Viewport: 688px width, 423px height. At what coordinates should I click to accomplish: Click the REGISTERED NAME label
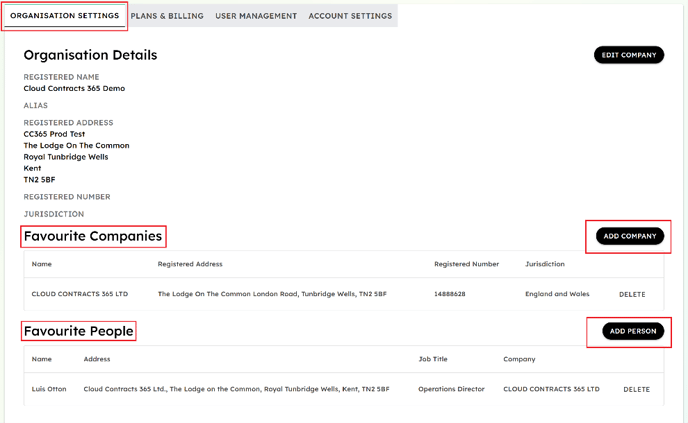61,77
